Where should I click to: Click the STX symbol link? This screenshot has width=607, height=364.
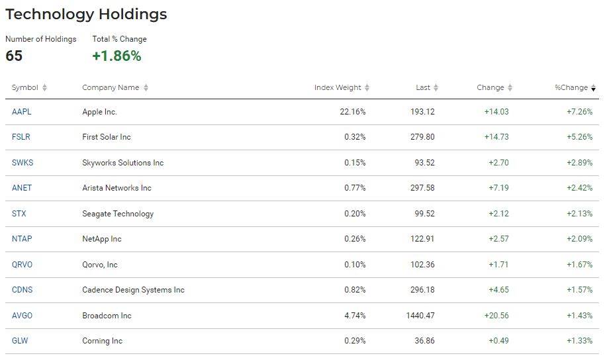point(19,213)
